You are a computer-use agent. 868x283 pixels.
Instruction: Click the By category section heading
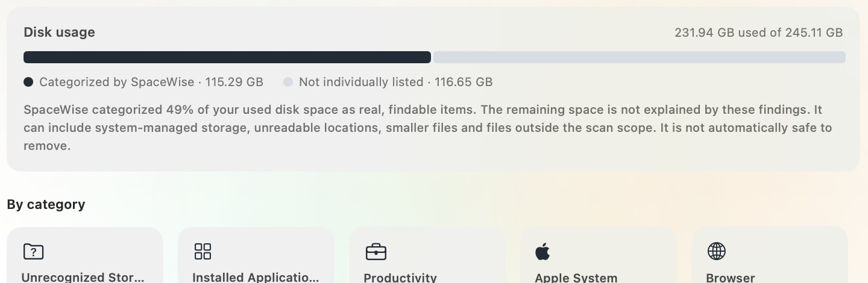coord(46,205)
